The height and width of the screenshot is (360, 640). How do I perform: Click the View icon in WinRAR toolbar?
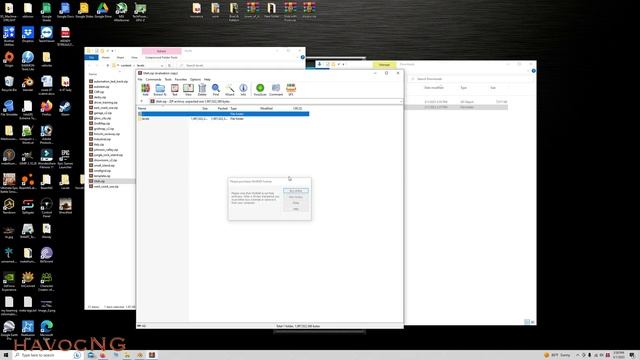tap(188, 89)
